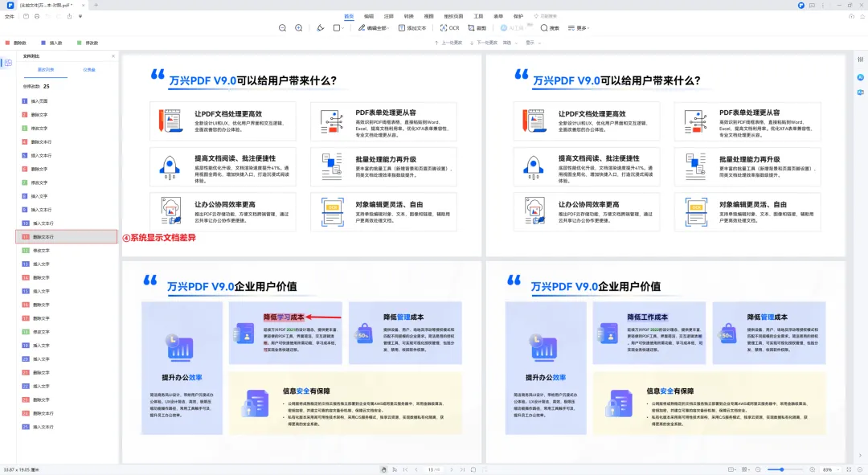This screenshot has width=868, height=475.
Task: Click the hand pan tool icon
Action: 383,469
